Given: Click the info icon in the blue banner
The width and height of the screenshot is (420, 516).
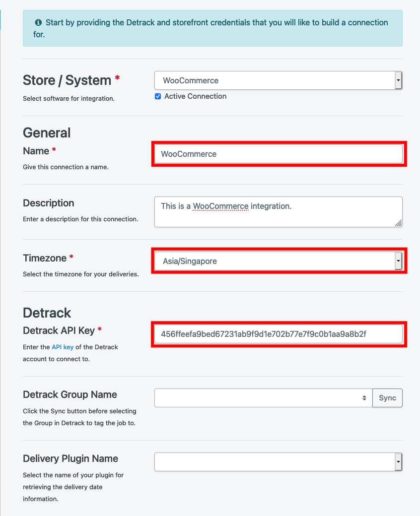Looking at the screenshot, I should 38,22.
